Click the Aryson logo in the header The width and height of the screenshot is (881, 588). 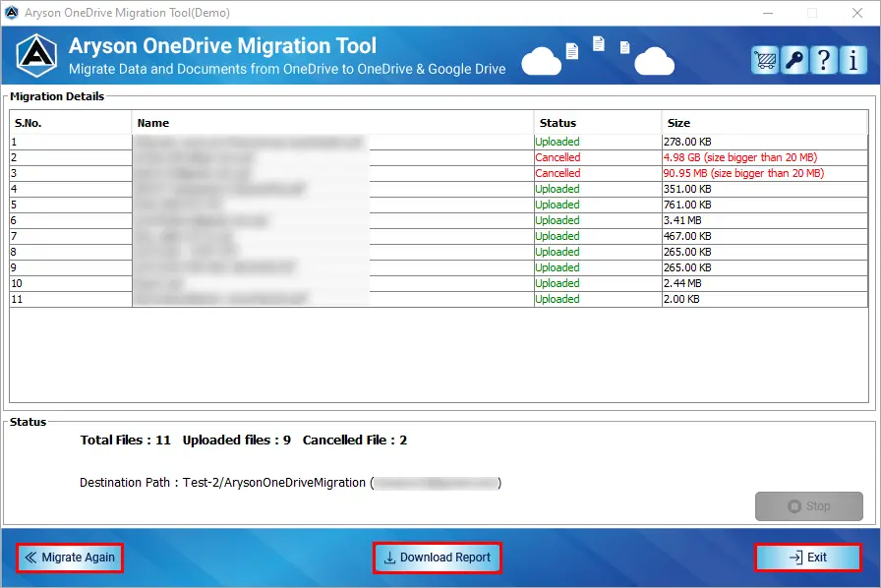[x=36, y=56]
